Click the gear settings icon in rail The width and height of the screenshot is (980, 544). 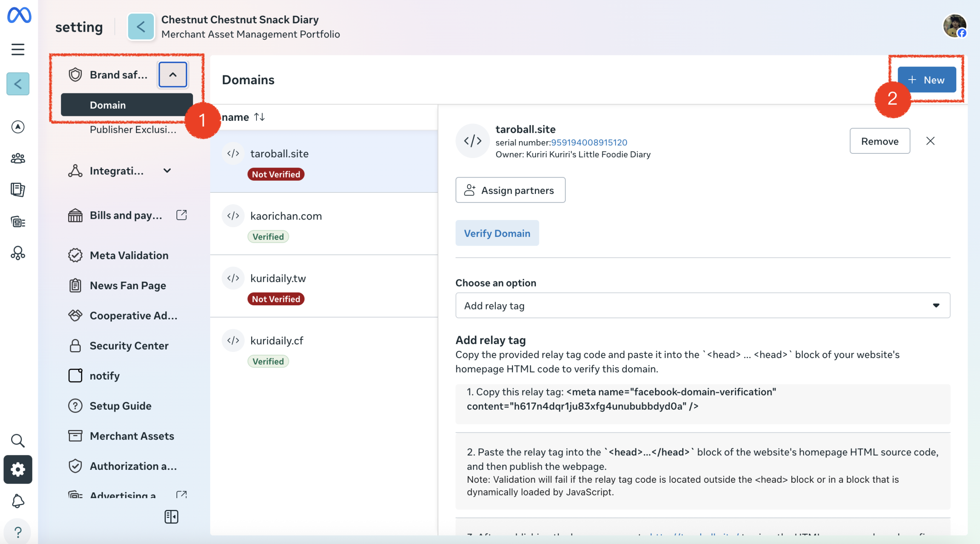[x=18, y=469]
